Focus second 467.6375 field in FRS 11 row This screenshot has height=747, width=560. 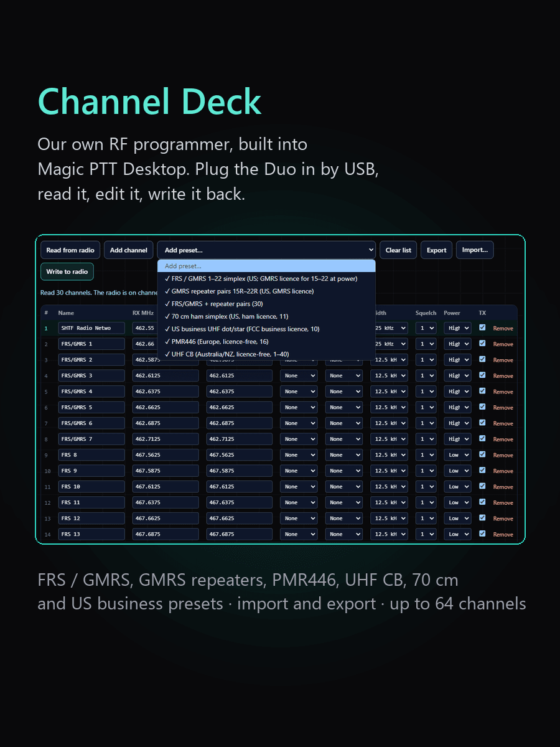tap(240, 502)
